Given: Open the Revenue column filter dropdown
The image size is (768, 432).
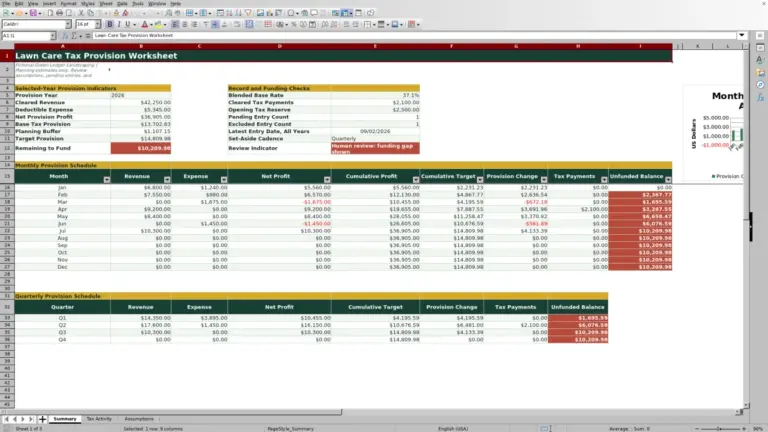Looking at the screenshot, I should pos(167,180).
